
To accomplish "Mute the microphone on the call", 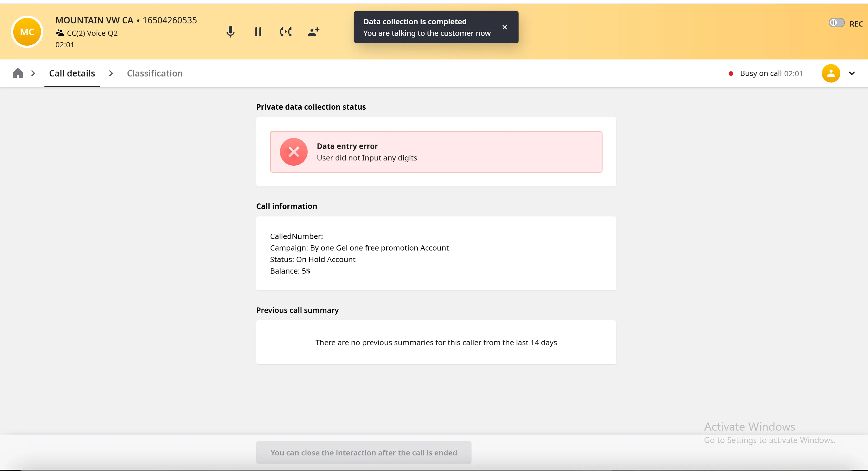I will 231,32.
